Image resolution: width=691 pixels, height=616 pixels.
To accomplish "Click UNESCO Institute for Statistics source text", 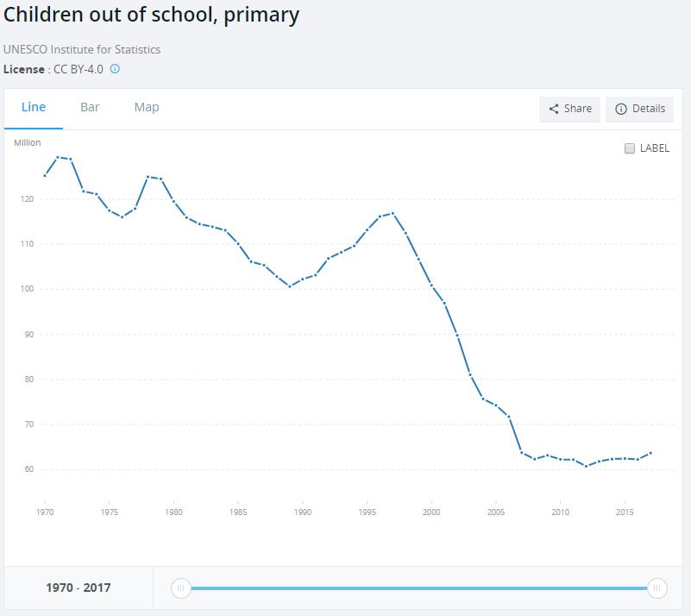I will click(82, 49).
